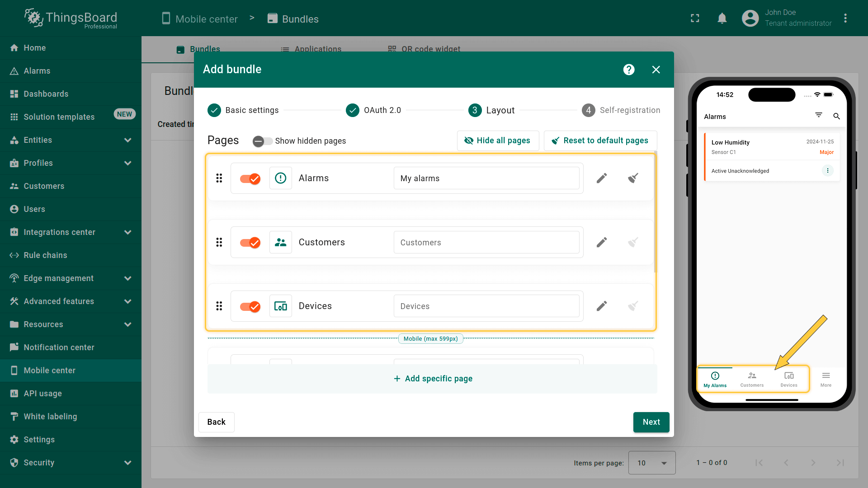Turn off the Customers page toggle

250,243
